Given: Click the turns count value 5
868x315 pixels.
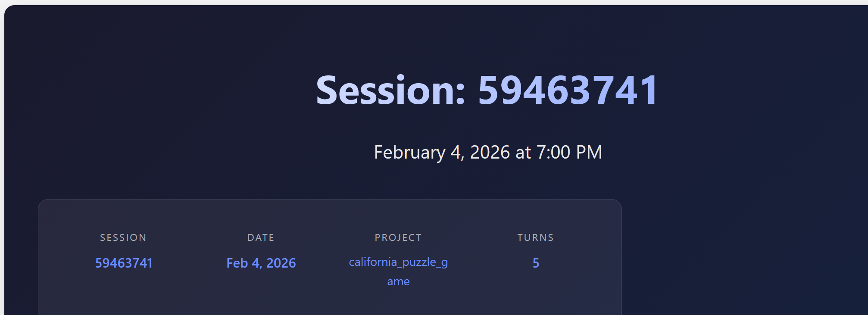Looking at the screenshot, I should (536, 263).
